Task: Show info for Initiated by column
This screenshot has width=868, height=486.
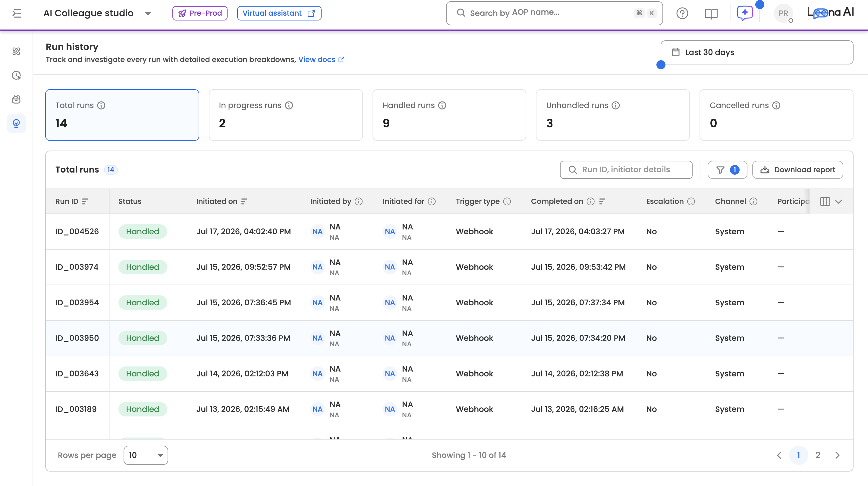Action: pyautogui.click(x=359, y=201)
